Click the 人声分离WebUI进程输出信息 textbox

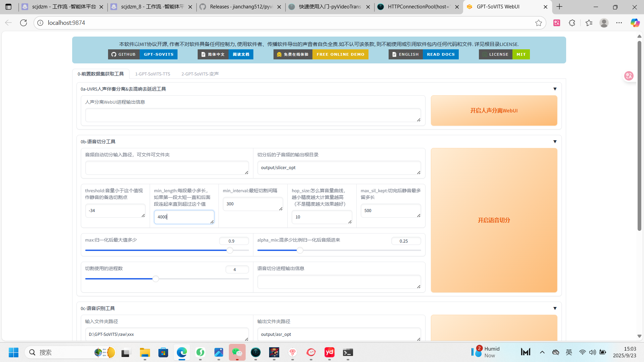(253, 115)
